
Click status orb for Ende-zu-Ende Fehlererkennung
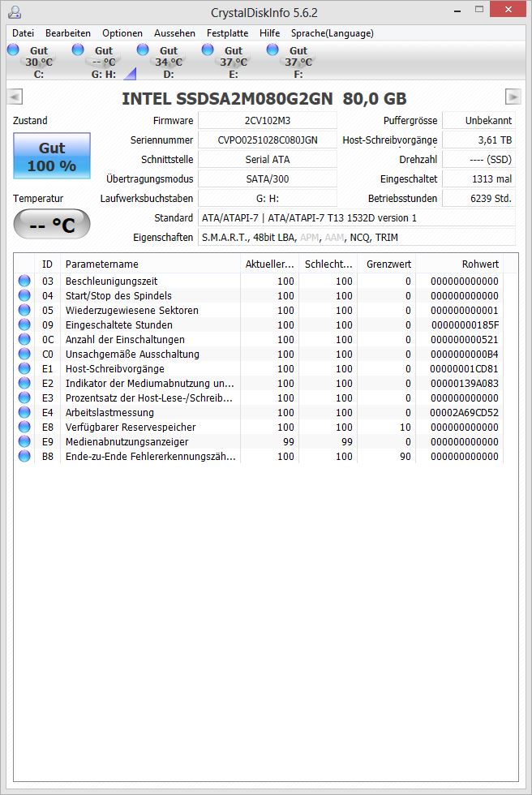tap(24, 456)
